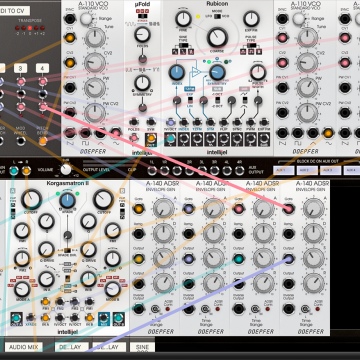Image resolution: width=360 pixels, height=360 pixels.
Task: Click the µFold FOLDS knob
Action: [142, 34]
